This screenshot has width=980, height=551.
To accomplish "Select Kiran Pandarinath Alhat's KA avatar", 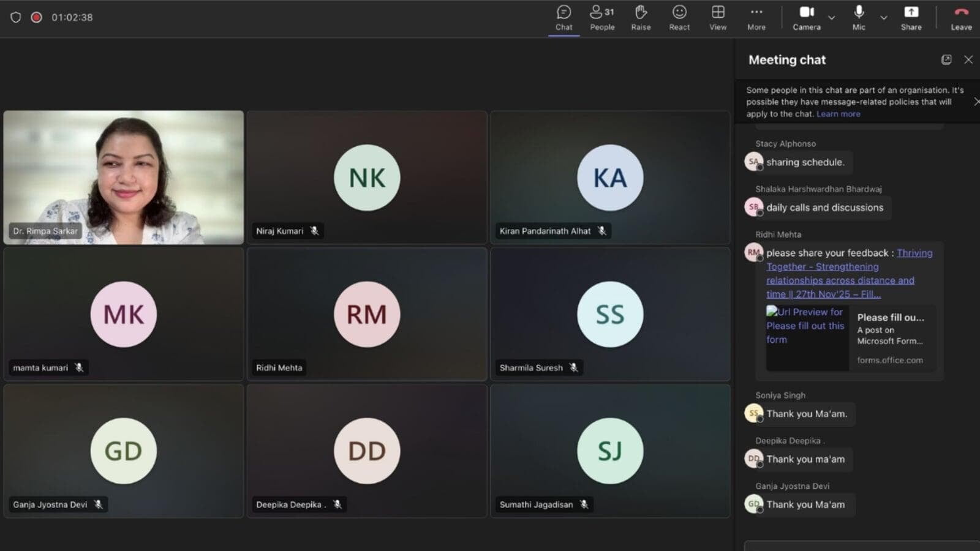I will click(610, 178).
